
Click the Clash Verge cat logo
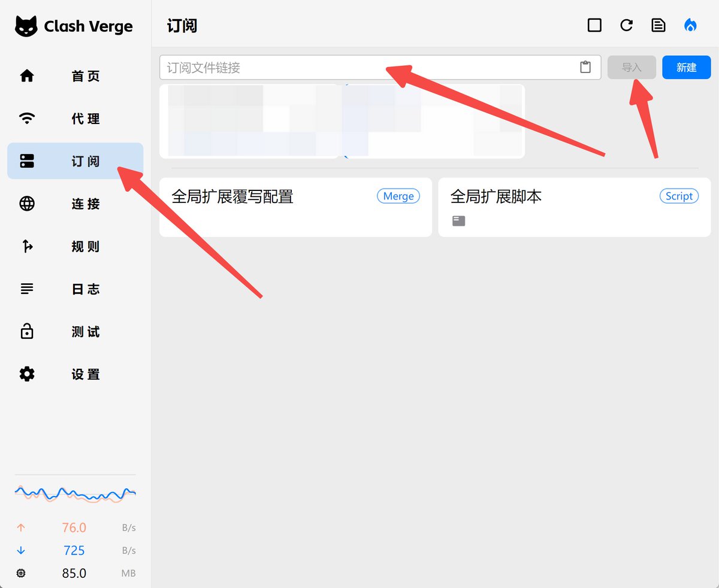pos(26,26)
